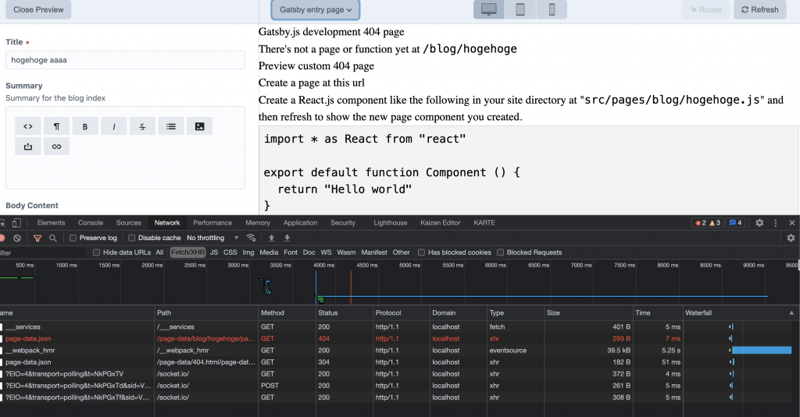Insert an image in Summary editor
This screenshot has width=800, height=417.
click(199, 127)
